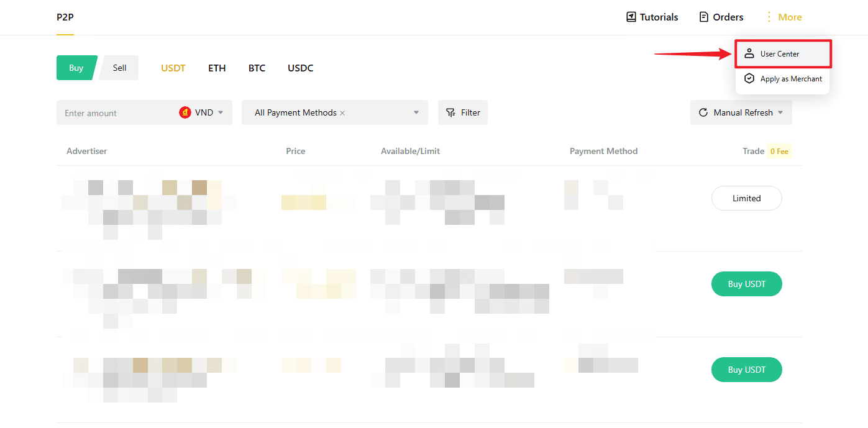Select the ETH coin tab
Viewport: 868px width, 428px height.
click(x=217, y=68)
